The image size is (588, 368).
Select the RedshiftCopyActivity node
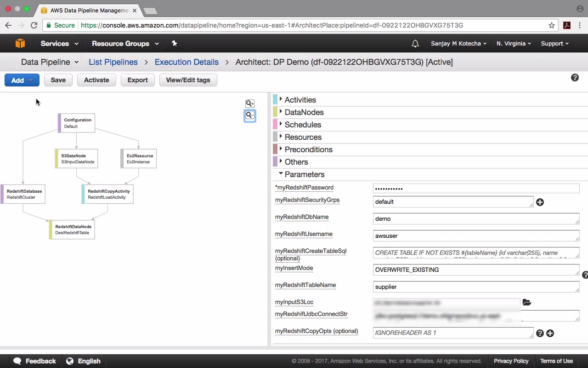pos(107,194)
